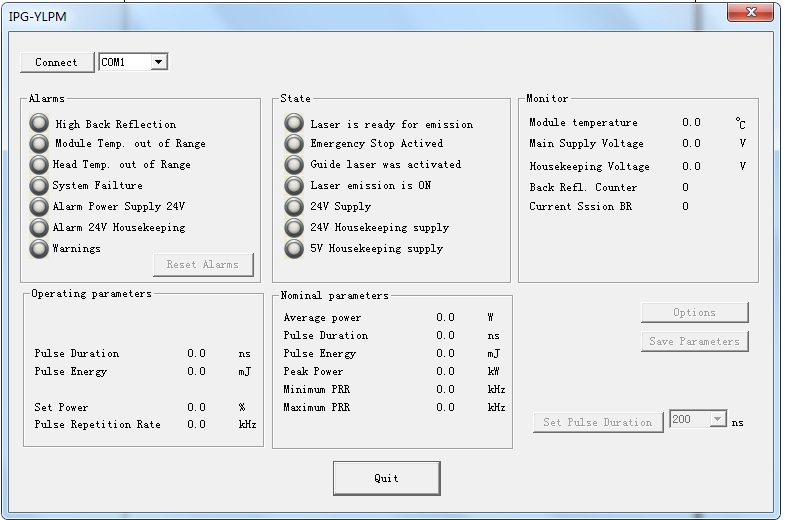Image resolution: width=785 pixels, height=520 pixels.
Task: Open the COM1 port dropdown
Action: (159, 62)
